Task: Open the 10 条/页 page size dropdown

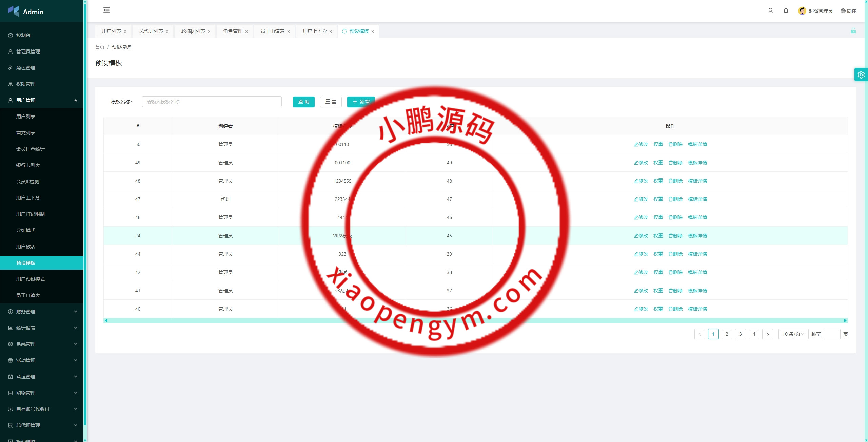Action: [793, 334]
